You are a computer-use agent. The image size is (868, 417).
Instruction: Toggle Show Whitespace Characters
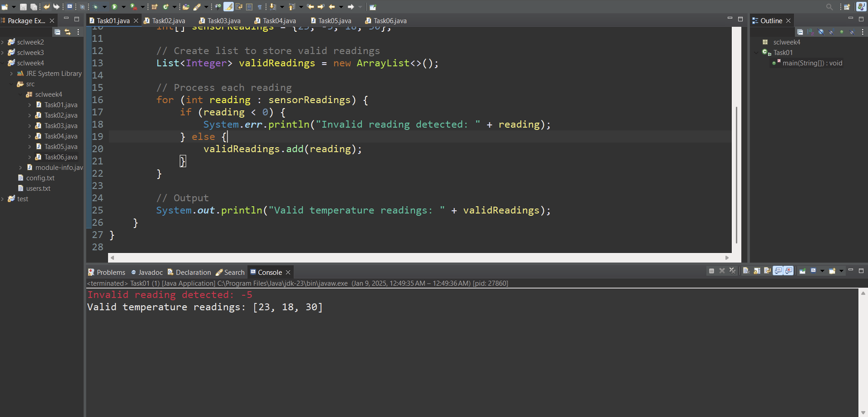pyautogui.click(x=260, y=7)
